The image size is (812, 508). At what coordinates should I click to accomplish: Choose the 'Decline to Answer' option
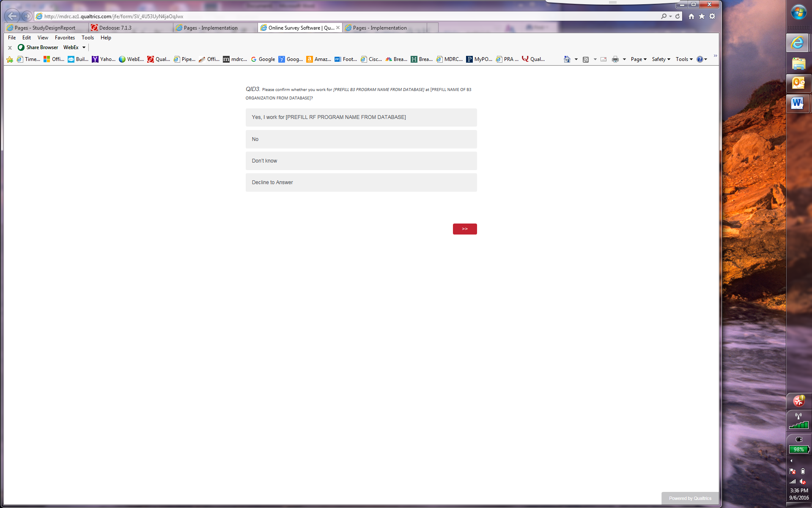[x=361, y=182]
